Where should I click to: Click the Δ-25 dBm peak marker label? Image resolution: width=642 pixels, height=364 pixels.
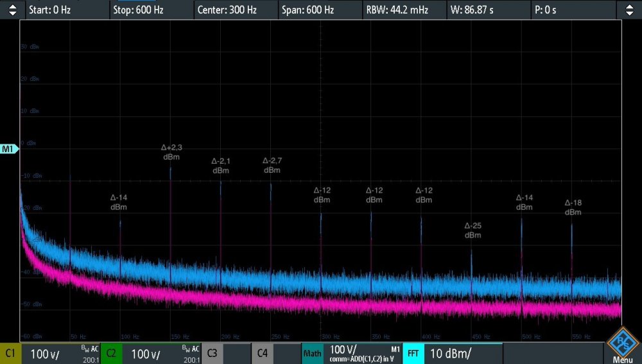pyautogui.click(x=473, y=230)
